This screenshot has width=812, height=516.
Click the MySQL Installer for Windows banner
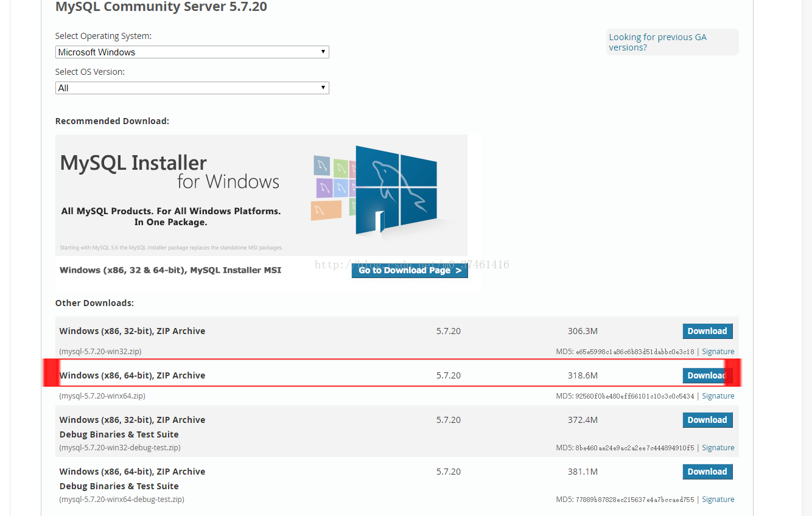(262, 195)
